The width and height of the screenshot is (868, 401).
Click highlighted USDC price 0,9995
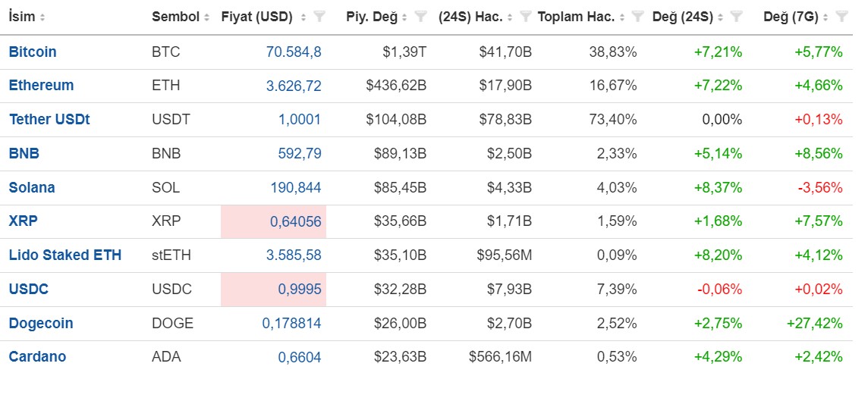[300, 290]
